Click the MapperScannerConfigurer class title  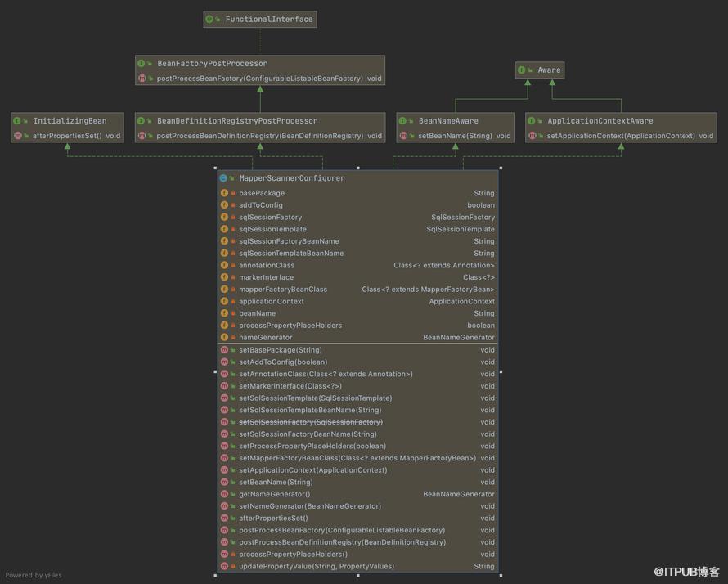292,177
